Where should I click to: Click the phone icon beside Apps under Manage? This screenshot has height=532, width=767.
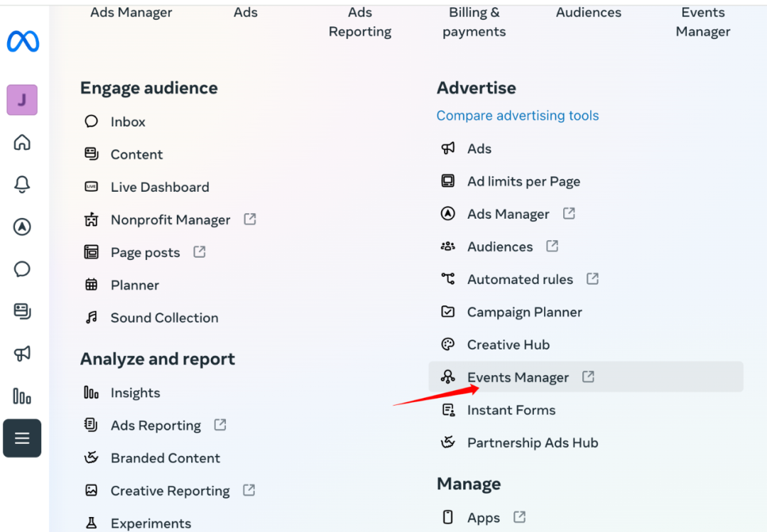tap(447, 517)
